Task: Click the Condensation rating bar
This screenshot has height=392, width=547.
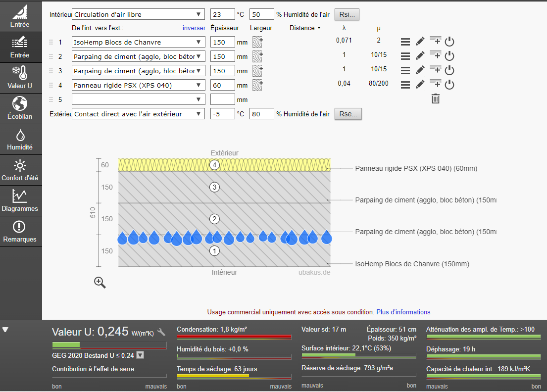Action: (x=234, y=337)
